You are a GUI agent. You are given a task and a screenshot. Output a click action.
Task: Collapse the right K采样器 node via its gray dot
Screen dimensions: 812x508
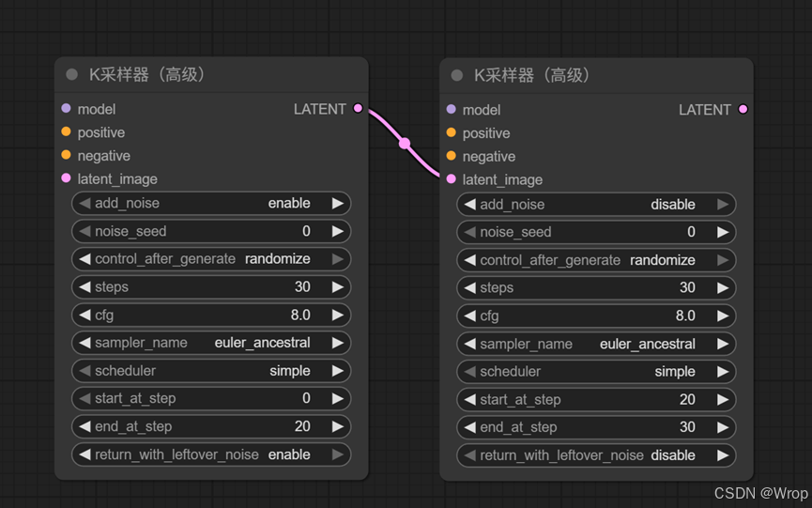point(457,76)
